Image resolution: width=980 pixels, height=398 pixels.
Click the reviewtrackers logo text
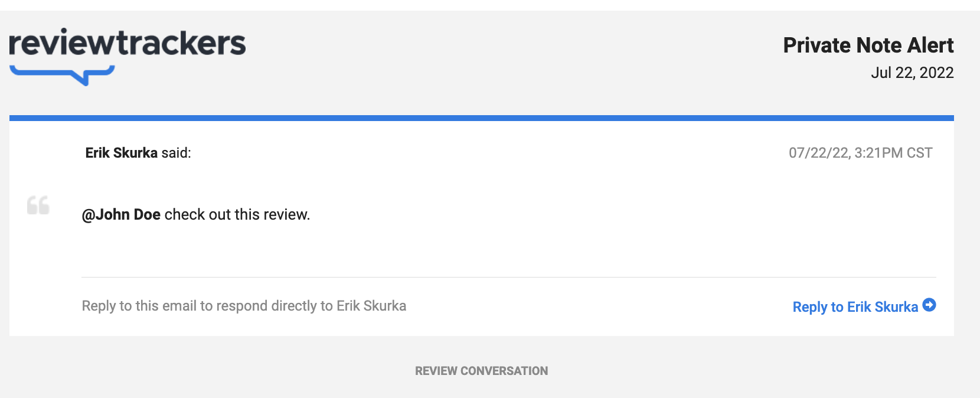[128, 43]
